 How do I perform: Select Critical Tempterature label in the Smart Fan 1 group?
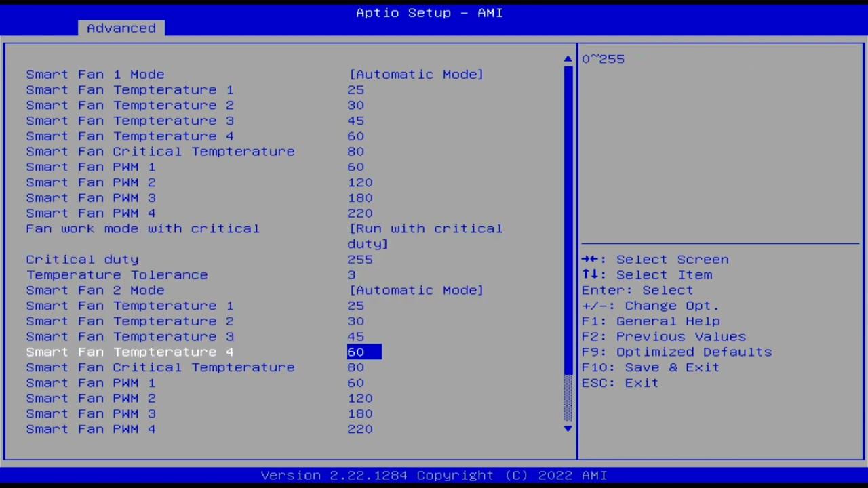pyautogui.click(x=160, y=152)
